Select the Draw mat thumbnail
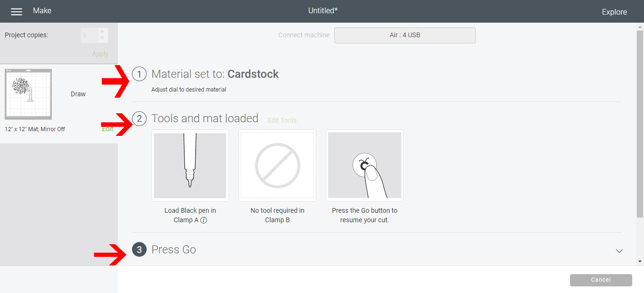Viewport: 644px width, 293px height. [x=28, y=94]
